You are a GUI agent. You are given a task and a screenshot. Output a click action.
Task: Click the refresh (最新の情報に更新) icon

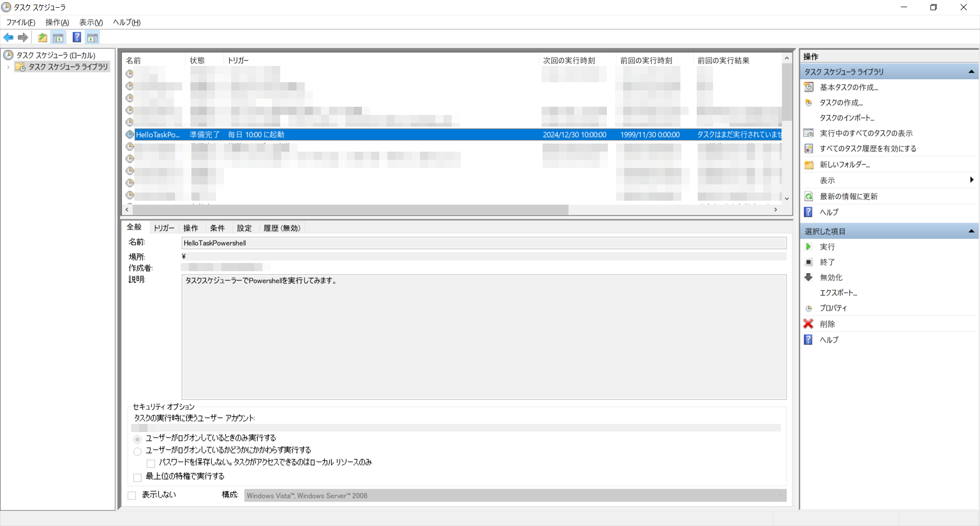[808, 197]
